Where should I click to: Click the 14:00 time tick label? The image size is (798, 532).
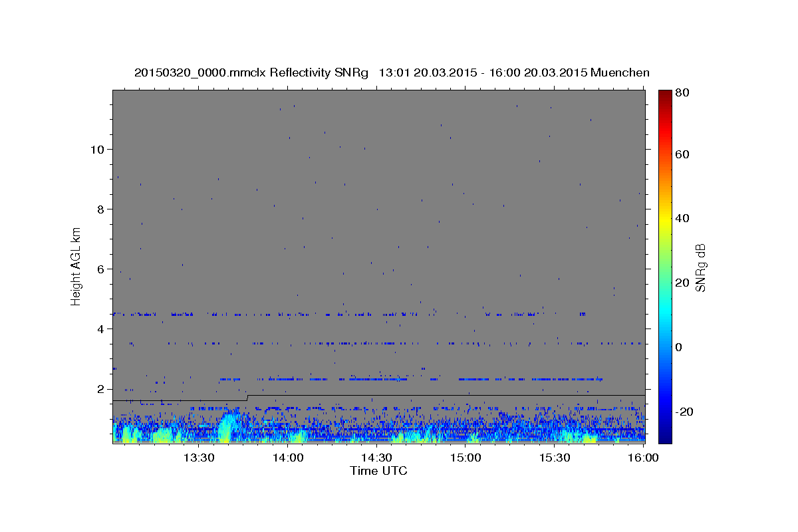[288, 458]
